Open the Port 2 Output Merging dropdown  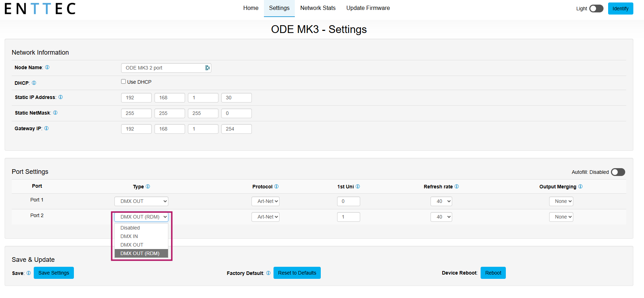(x=561, y=217)
